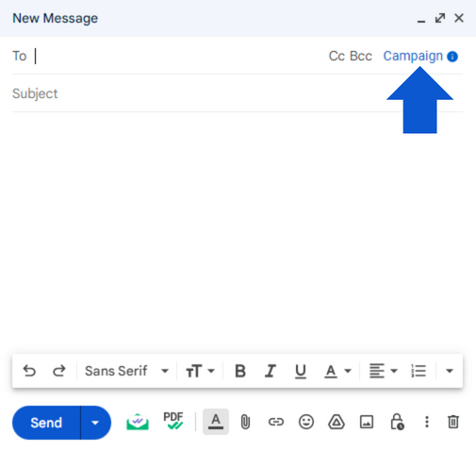Insert a photo using the image icon
Viewport: 476px width, 451px height.
pos(367,422)
